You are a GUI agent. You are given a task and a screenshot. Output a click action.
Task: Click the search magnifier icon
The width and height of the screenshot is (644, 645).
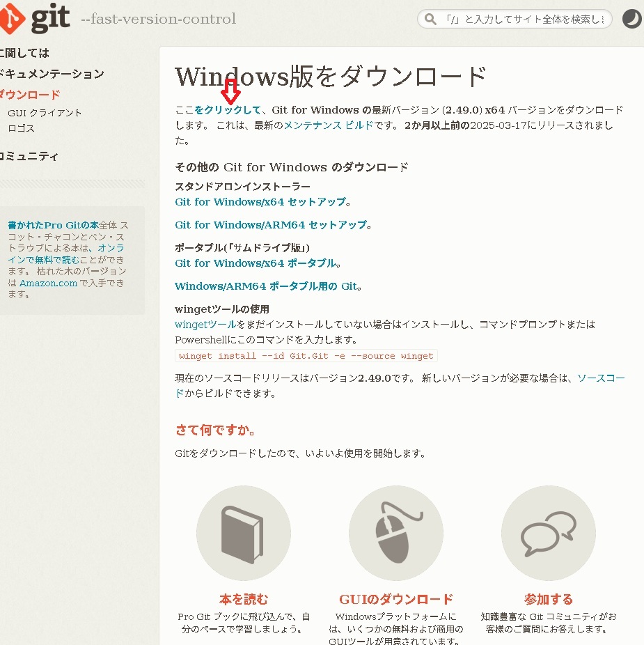[430, 19]
